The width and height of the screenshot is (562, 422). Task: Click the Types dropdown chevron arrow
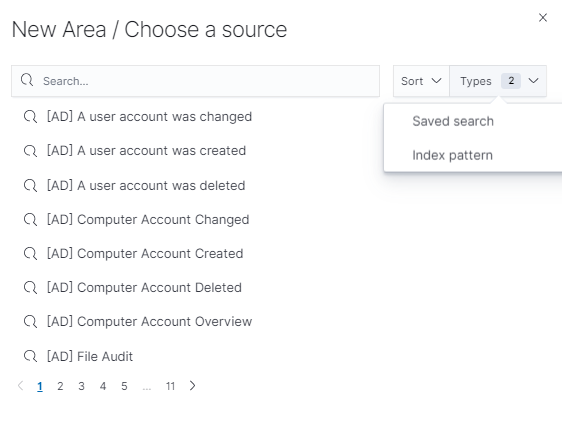click(x=533, y=81)
